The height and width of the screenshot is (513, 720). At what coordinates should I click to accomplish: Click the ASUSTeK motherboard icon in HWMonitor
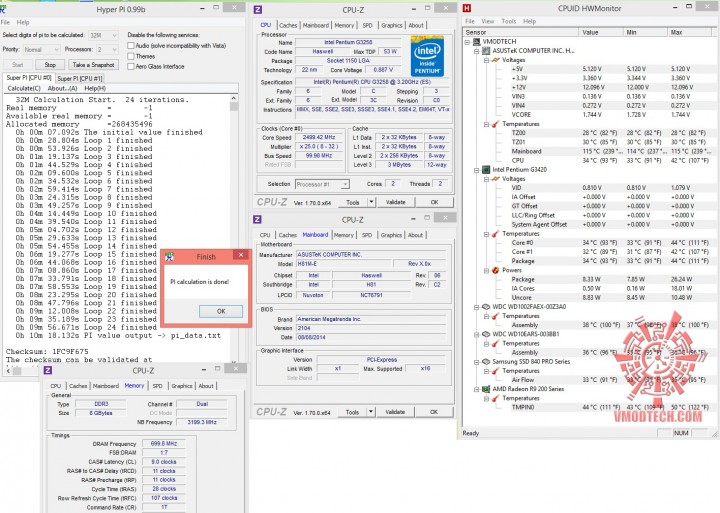(x=486, y=51)
